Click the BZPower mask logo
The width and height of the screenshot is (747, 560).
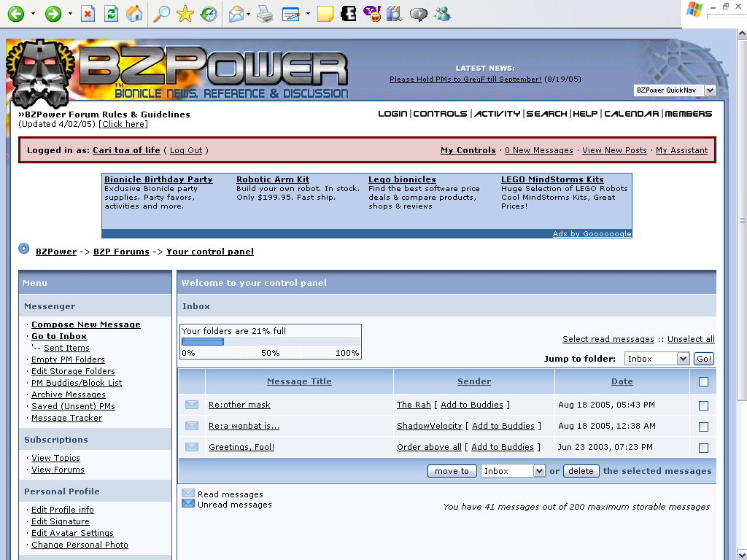[41, 74]
